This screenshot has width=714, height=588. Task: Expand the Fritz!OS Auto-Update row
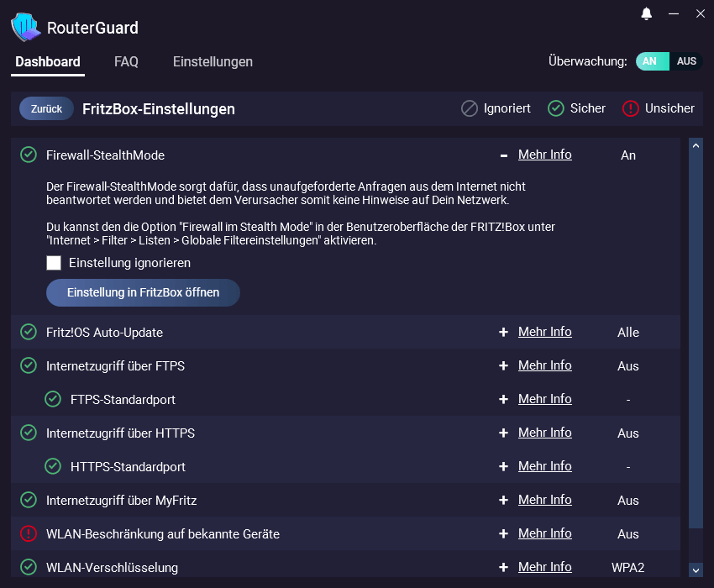[504, 332]
